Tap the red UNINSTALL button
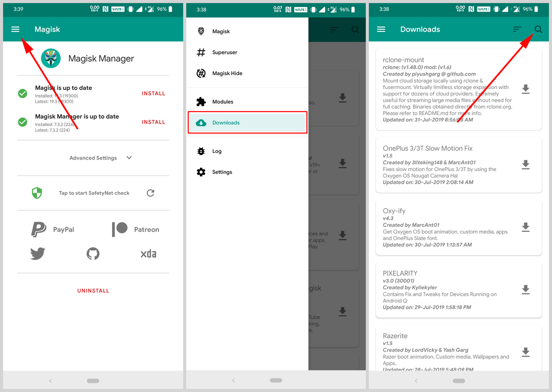The width and height of the screenshot is (552, 392). coord(93,290)
